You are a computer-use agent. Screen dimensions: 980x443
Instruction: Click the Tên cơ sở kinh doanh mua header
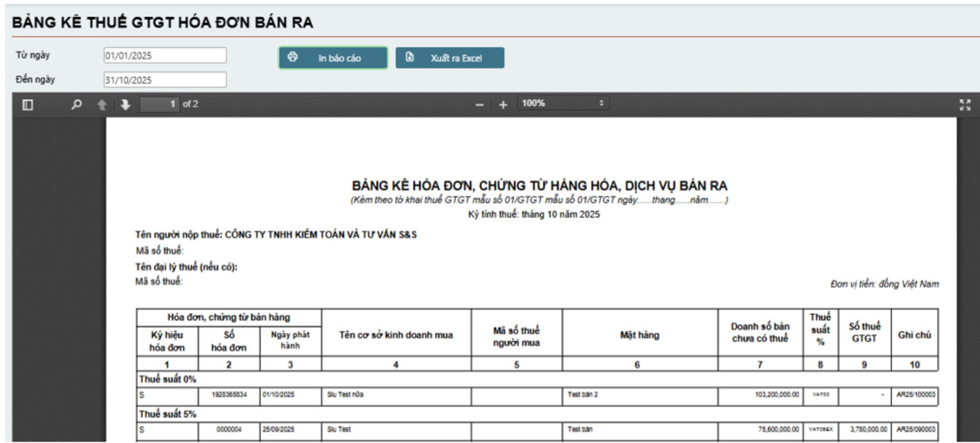(x=395, y=336)
